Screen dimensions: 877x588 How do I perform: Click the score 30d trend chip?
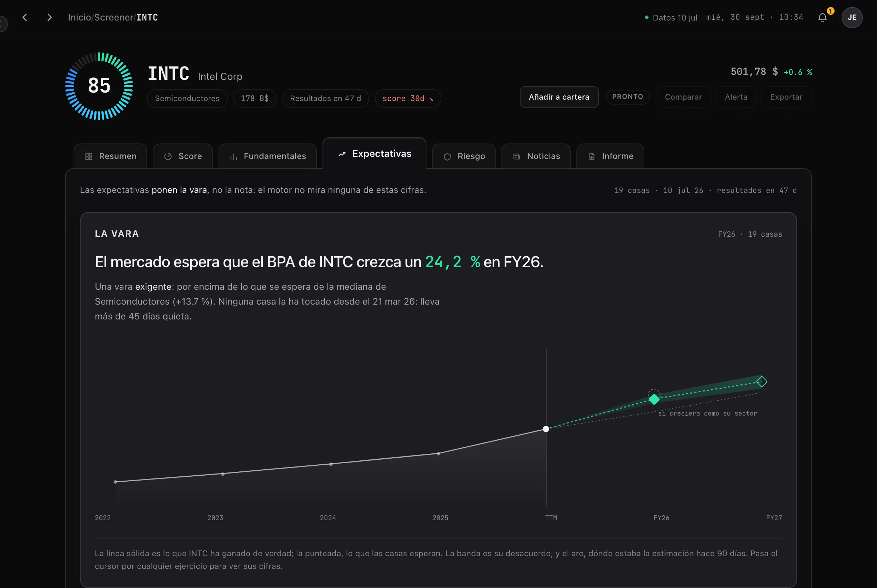[x=408, y=99]
